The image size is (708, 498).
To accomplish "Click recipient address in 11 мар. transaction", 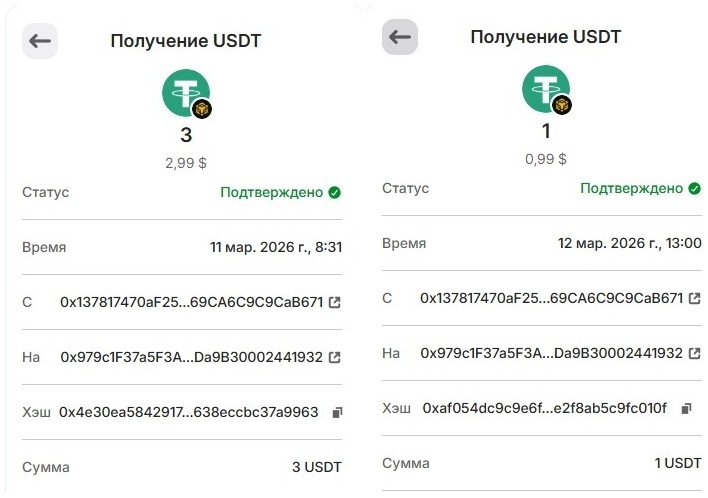I will click(x=191, y=357).
